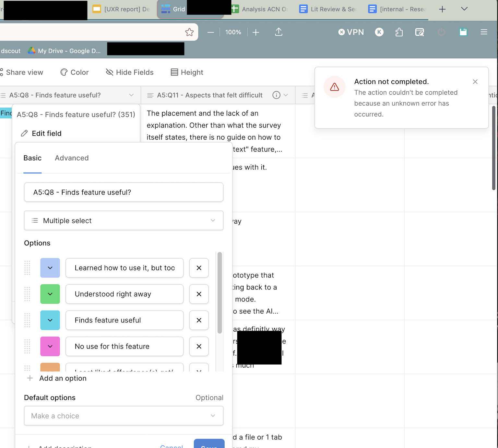Delete the 'No use for this feature' option
Image resolution: width=498 pixels, height=448 pixels.
199,346
